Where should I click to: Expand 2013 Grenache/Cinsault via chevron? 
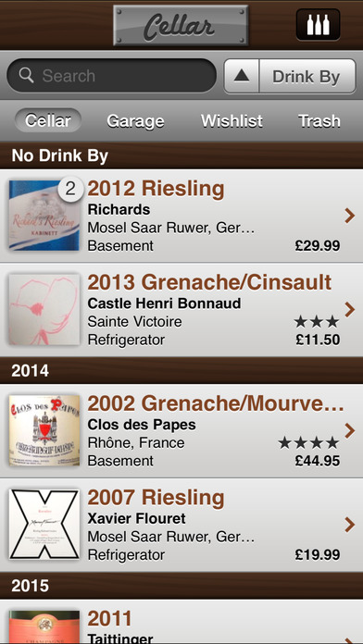349,310
